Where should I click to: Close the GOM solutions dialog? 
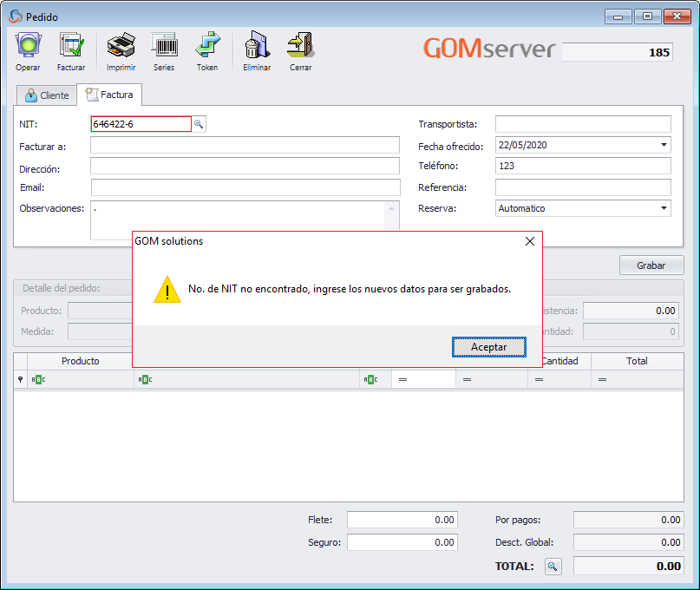530,240
